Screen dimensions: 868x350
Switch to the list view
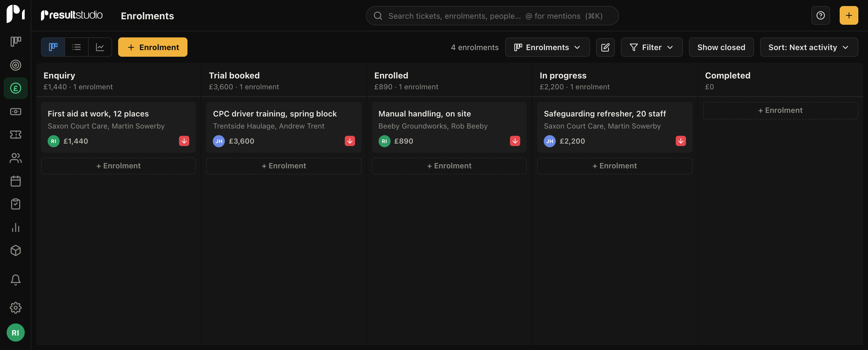[77, 47]
